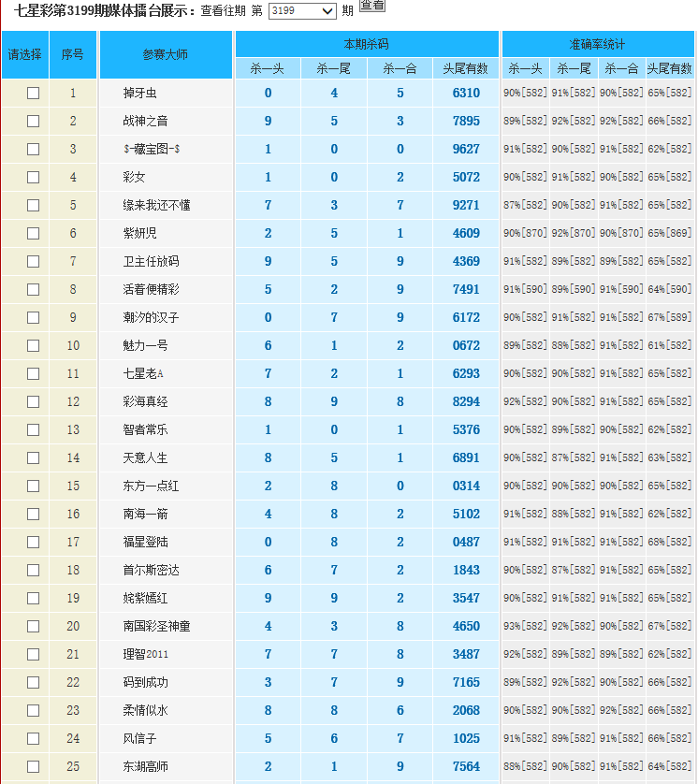Click the master name 缘来我还不懂
The width and height of the screenshot is (698, 784).
(x=156, y=205)
